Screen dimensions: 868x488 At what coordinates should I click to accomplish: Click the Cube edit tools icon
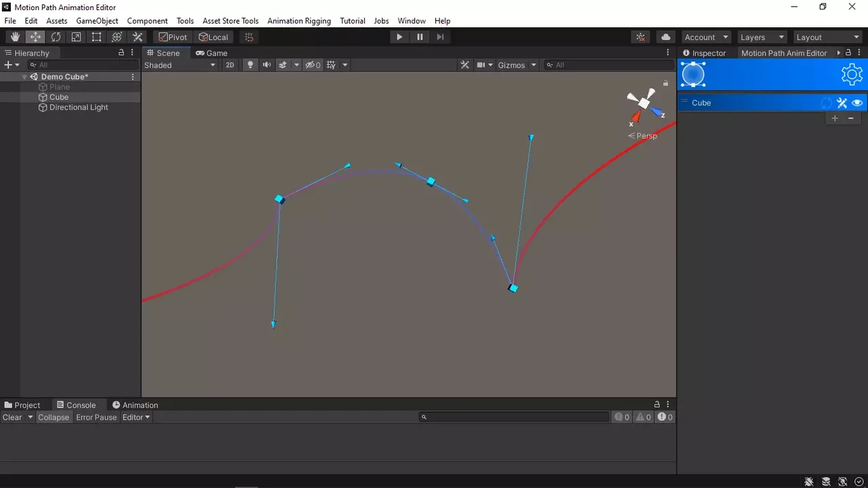coord(842,103)
